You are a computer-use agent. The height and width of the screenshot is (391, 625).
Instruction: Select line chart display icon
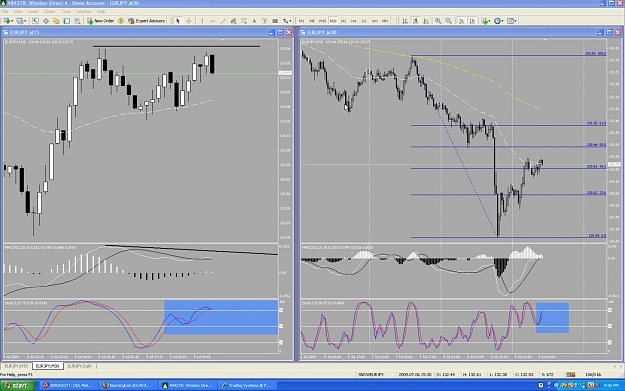[x=426, y=21]
